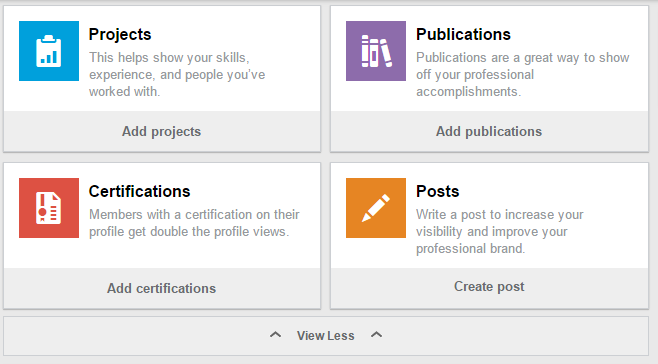Select the Publications heading
Image resolution: width=658 pixels, height=364 pixels.
click(x=463, y=34)
